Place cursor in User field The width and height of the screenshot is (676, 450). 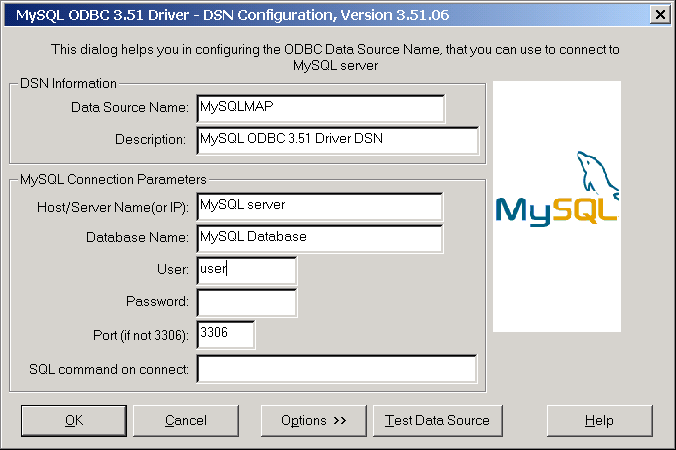(x=247, y=271)
